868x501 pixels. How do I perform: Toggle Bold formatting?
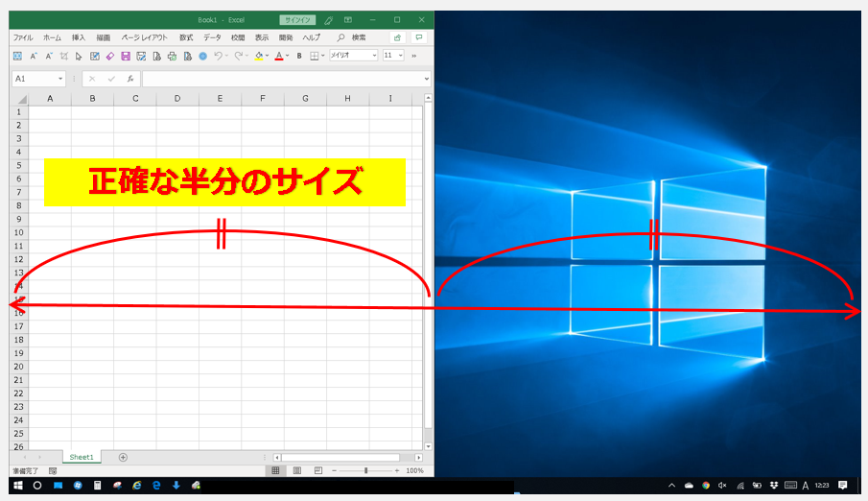tap(299, 56)
